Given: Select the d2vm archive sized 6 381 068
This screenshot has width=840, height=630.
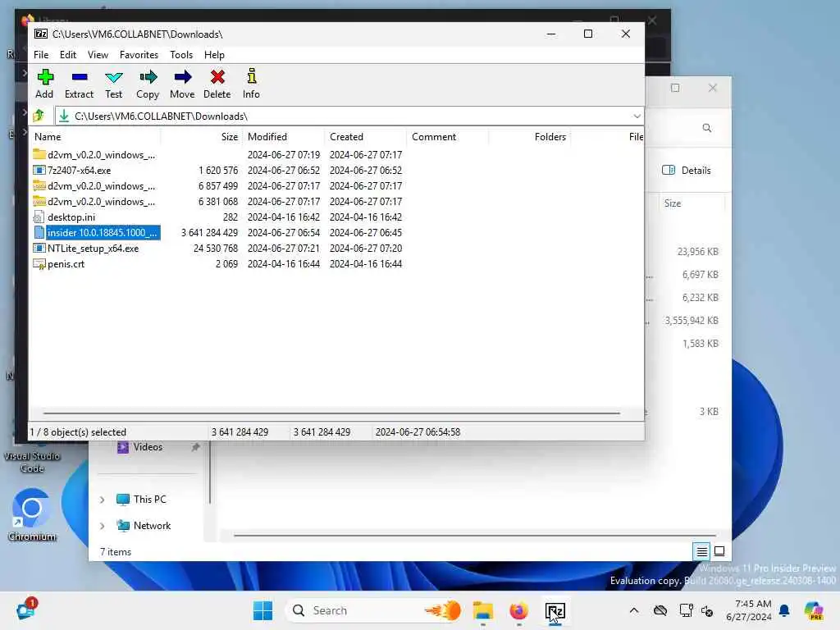Looking at the screenshot, I should coord(217,202).
